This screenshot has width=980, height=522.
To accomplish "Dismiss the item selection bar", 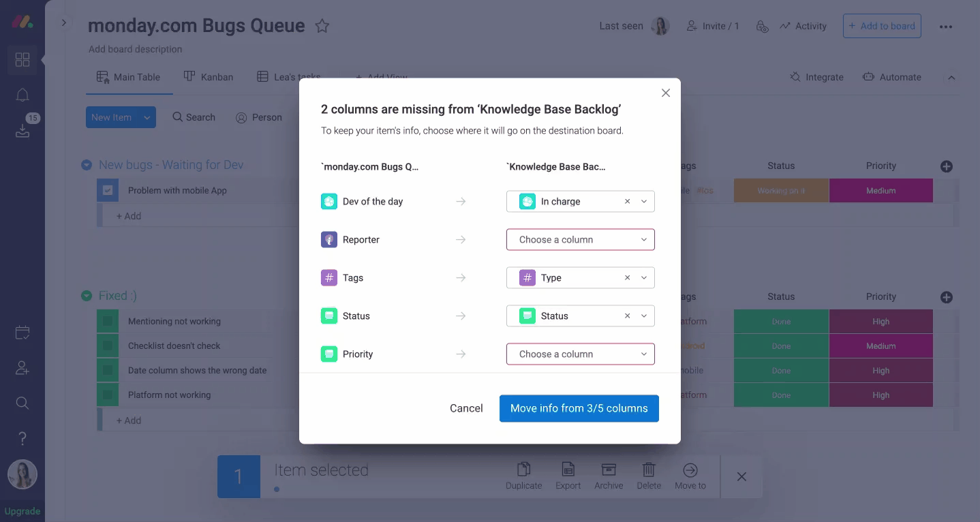I will 741,476.
